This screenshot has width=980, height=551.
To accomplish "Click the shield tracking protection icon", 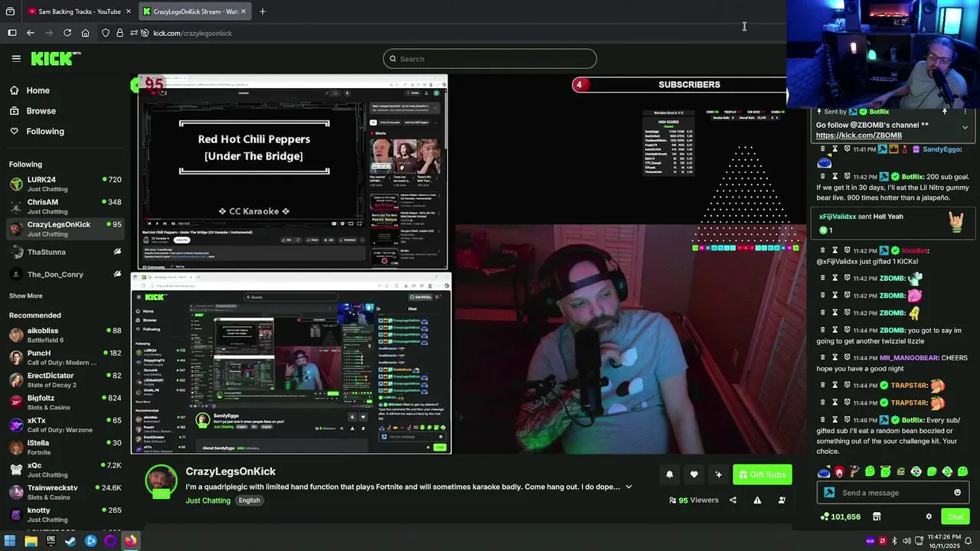I will pos(106,33).
